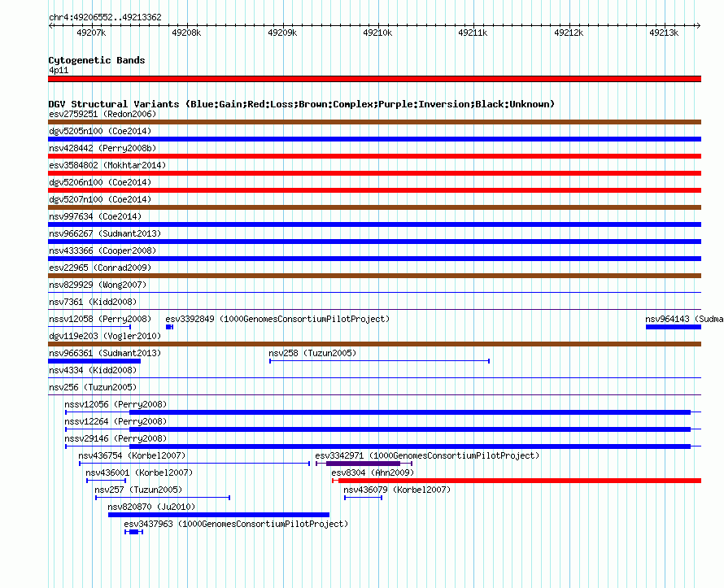
Task: Select nsv7361 (Kidd2008) label
Action: [93, 302]
